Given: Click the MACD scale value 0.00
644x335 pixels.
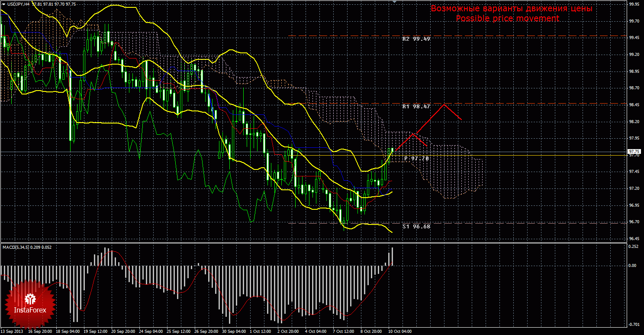Looking at the screenshot, I should pyautogui.click(x=633, y=265).
